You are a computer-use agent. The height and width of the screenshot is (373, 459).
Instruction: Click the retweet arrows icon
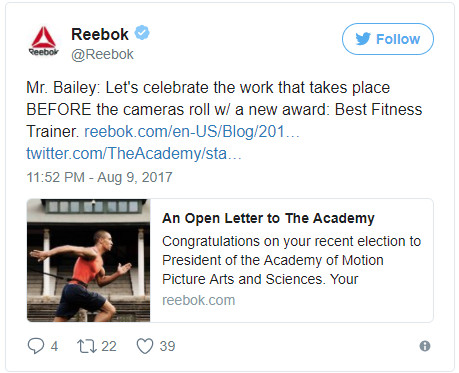click(x=87, y=346)
